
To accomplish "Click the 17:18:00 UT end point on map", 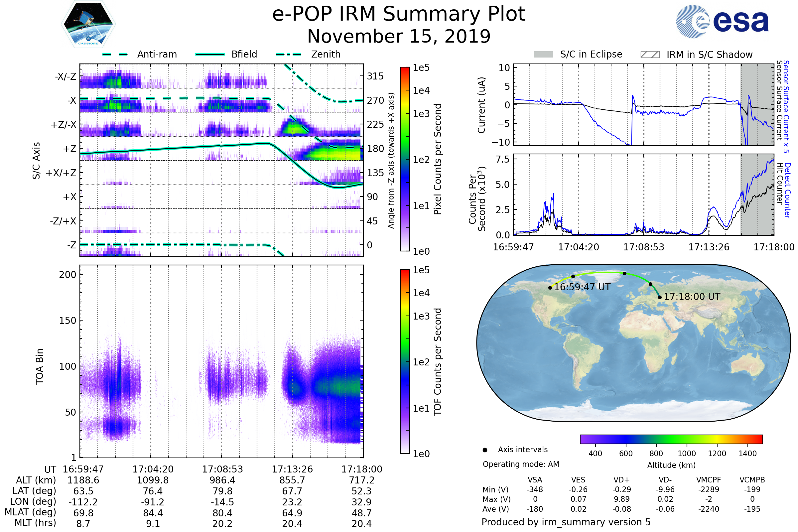I will (660, 297).
